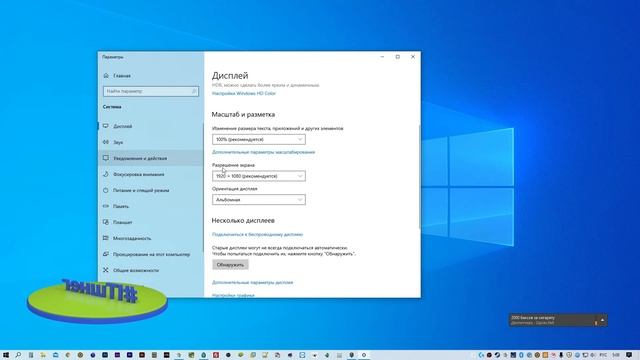Screen dimensions: 640x360
Task: Click the taskbar search magnifier icon
Action: (x=18, y=355)
